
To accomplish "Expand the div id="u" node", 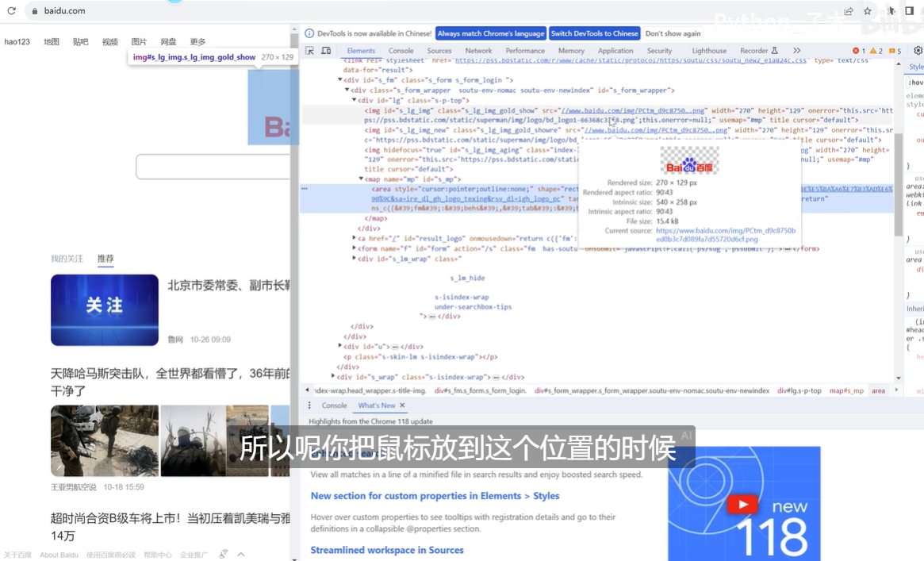I will [x=340, y=346].
